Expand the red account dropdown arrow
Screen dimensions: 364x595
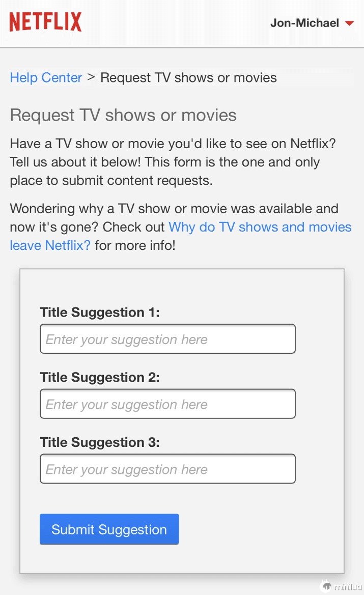(349, 23)
